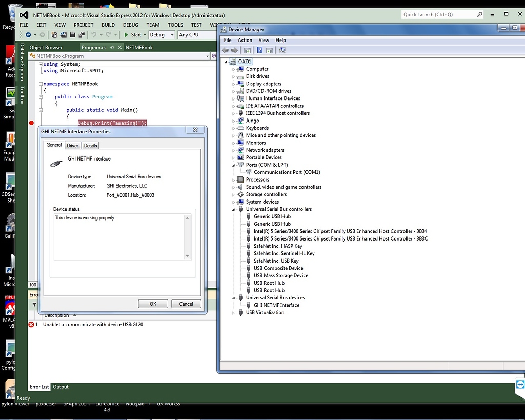Viewport: 525px width, 420px height.
Task: Click the Help icon in Device Manager toolbar
Action: point(260,50)
